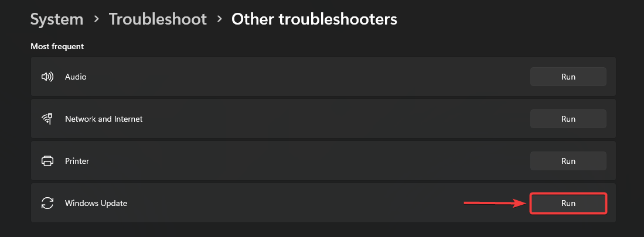Click the Printer icon
The width and height of the screenshot is (644, 237).
(47, 161)
